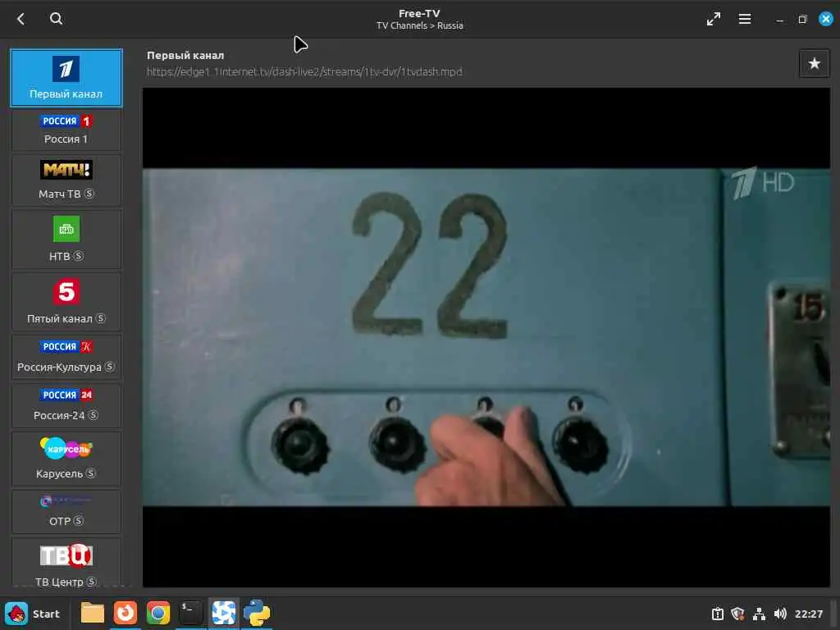Add channel to favorites with star button

(814, 64)
